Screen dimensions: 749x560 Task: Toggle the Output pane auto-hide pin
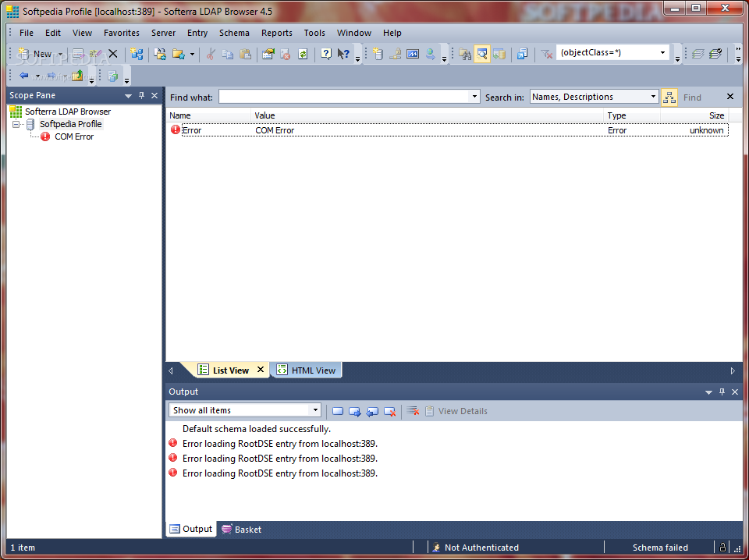tap(722, 392)
